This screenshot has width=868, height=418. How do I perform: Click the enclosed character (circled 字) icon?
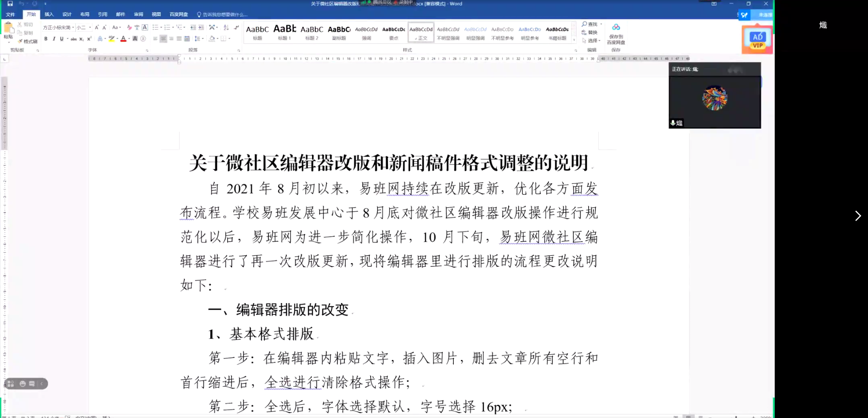point(143,39)
